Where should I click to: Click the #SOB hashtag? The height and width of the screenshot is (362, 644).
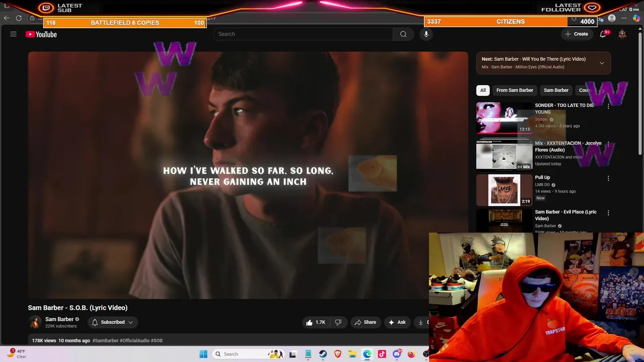click(156, 340)
